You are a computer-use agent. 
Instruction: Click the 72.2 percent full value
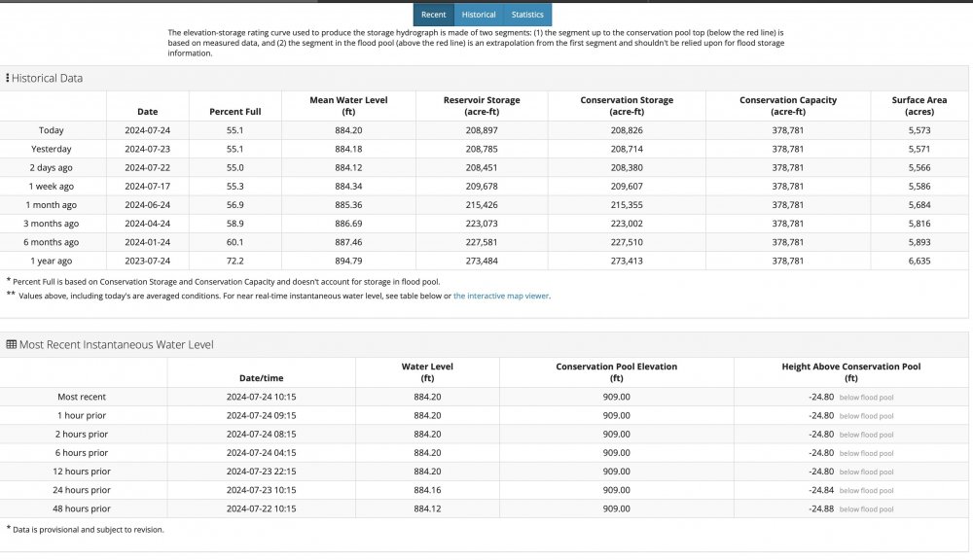234,261
